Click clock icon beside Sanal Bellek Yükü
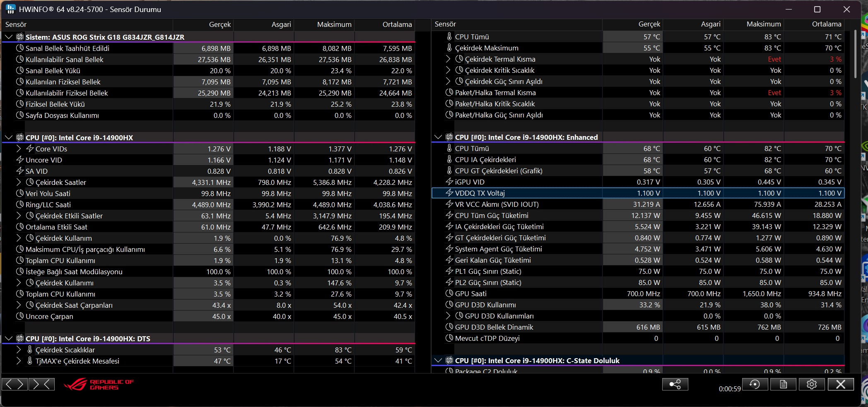The image size is (868, 407). (x=20, y=70)
